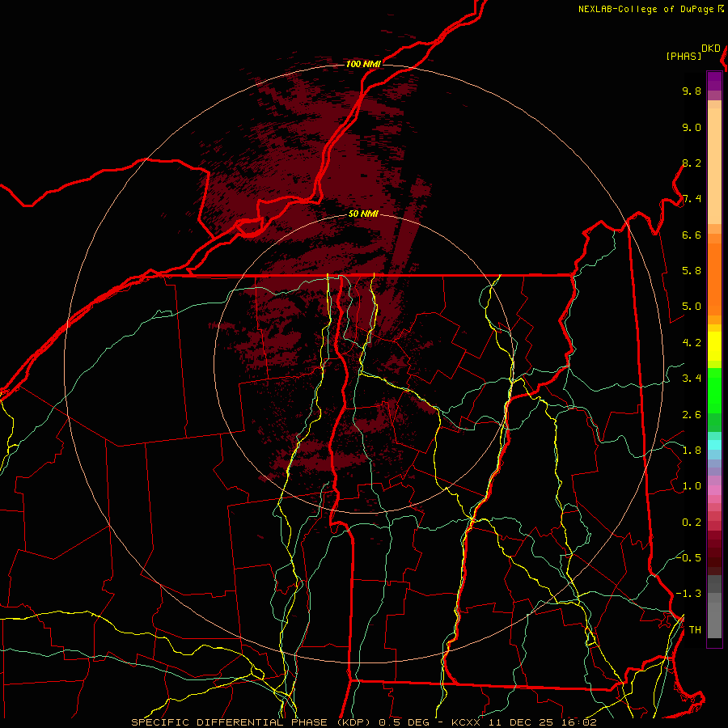Click the -0.5 scale label
The image size is (728, 728).
coord(688,557)
